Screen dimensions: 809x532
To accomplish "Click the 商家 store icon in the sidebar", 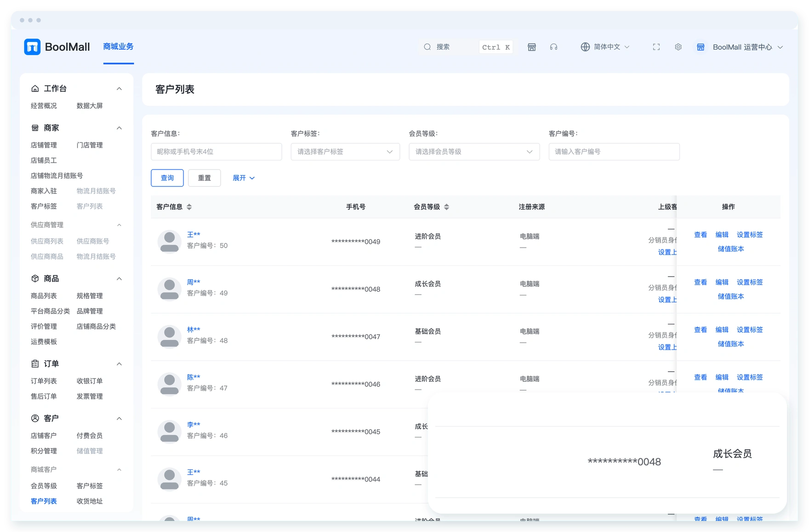I will (35, 128).
